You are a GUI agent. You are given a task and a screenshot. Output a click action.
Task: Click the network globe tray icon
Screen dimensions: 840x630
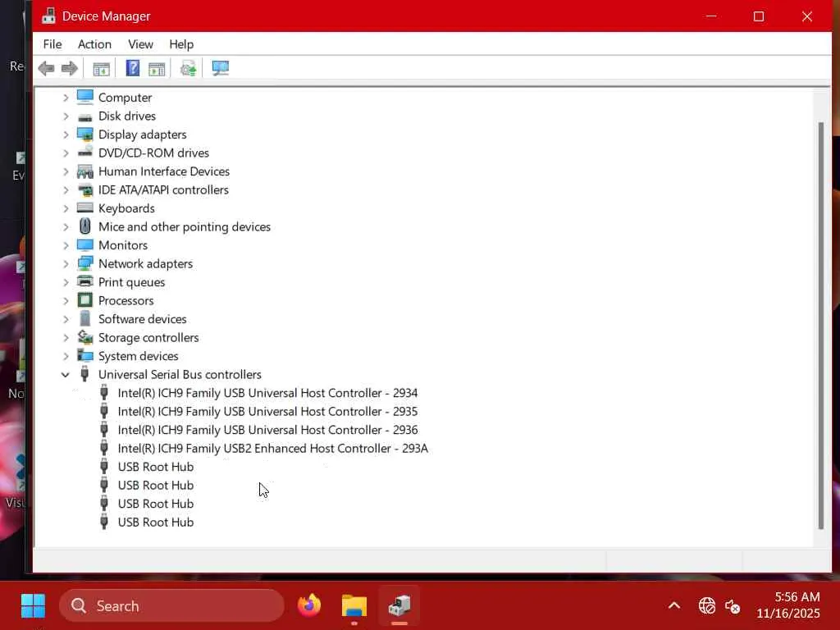706,606
